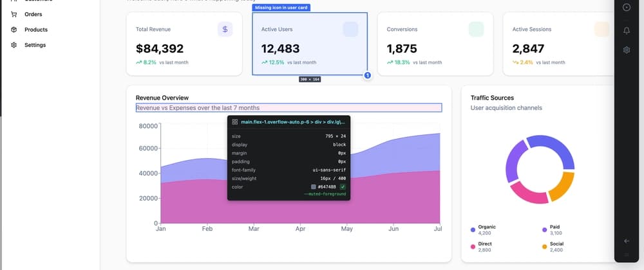
Task: Click the orange icon placeholder on Active Sessions
Action: (x=601, y=29)
